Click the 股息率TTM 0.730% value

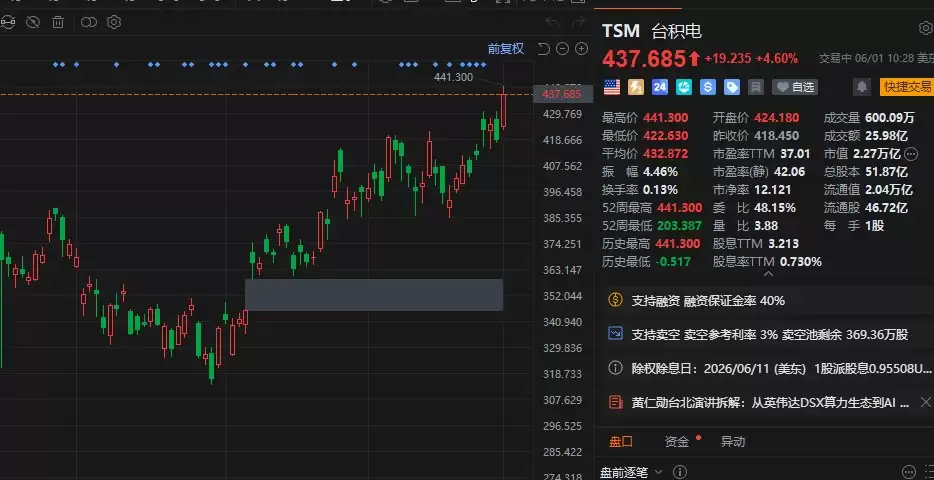[x=801, y=261]
